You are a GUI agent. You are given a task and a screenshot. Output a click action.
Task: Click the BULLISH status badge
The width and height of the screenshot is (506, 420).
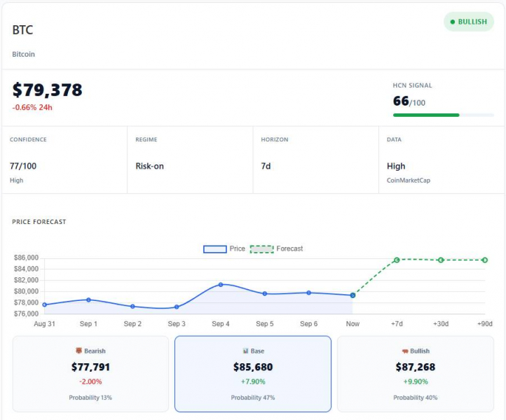click(x=469, y=22)
